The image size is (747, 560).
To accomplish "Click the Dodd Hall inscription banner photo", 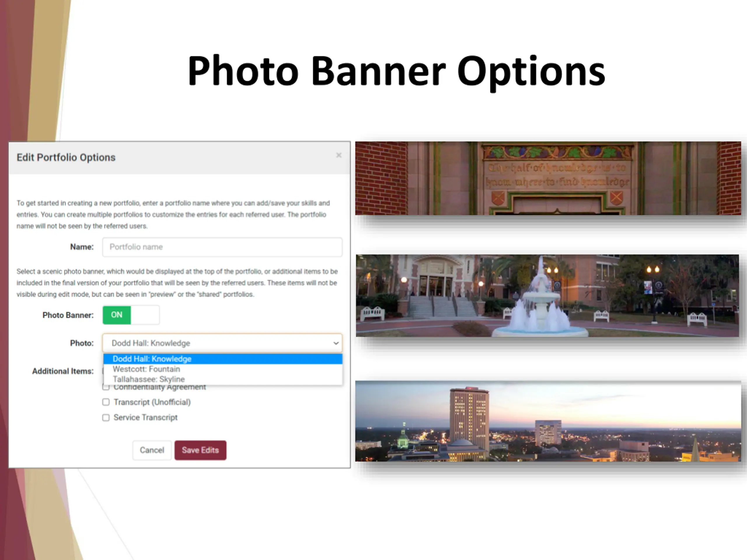I will click(x=548, y=178).
